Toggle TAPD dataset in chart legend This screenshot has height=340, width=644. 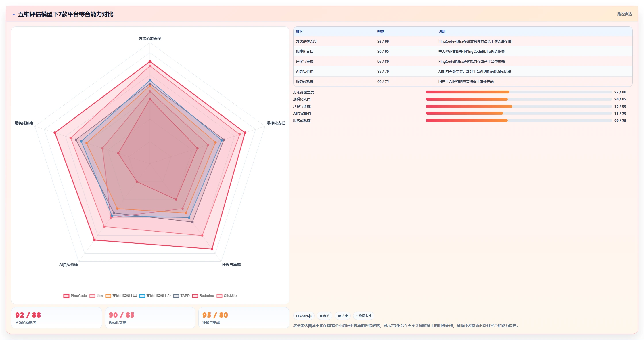click(181, 296)
